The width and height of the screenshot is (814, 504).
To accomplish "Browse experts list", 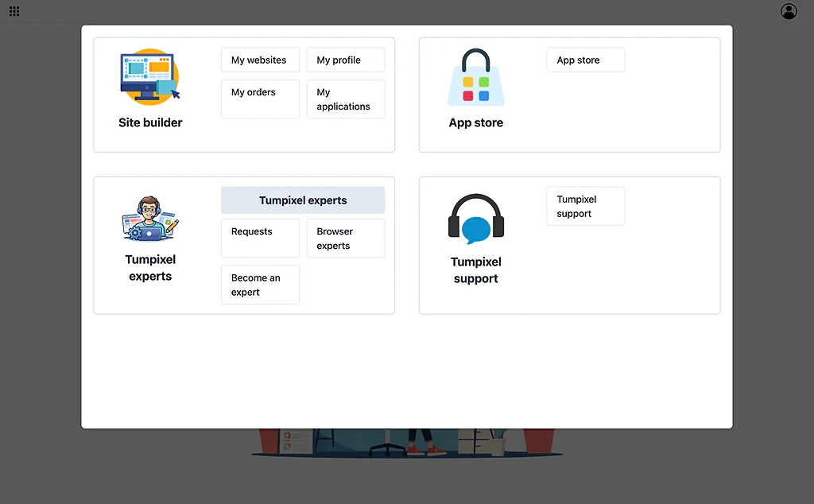I will [x=346, y=238].
